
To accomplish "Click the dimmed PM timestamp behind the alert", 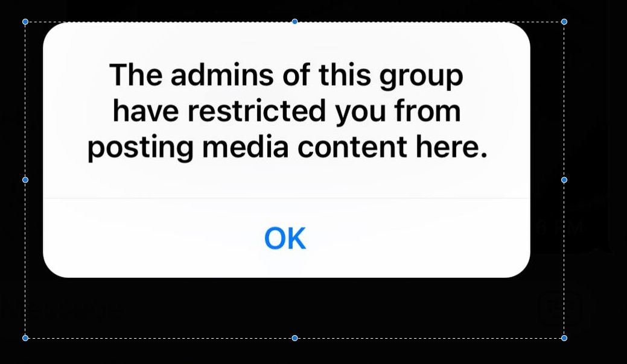I will point(560,228).
